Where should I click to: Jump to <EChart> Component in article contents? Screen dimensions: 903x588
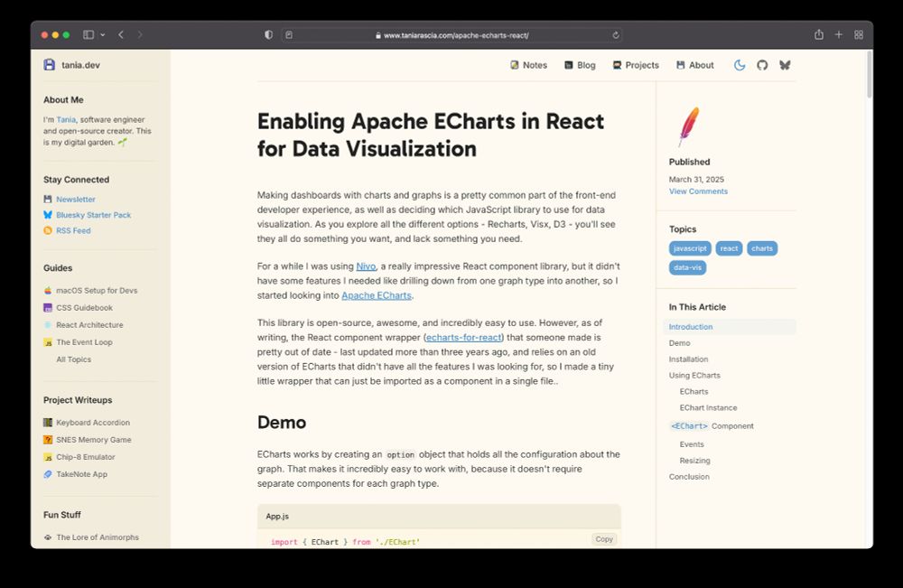(x=712, y=426)
